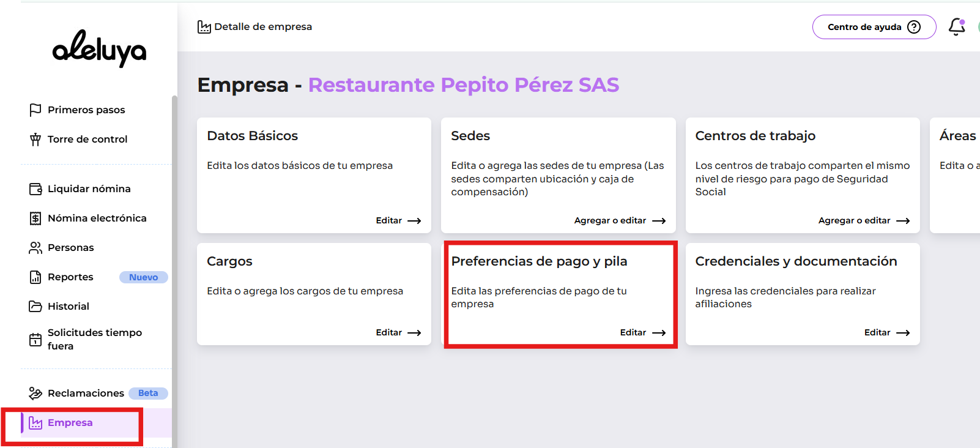Click the Primeros pasos flag icon
980x448 pixels.
pos(35,110)
